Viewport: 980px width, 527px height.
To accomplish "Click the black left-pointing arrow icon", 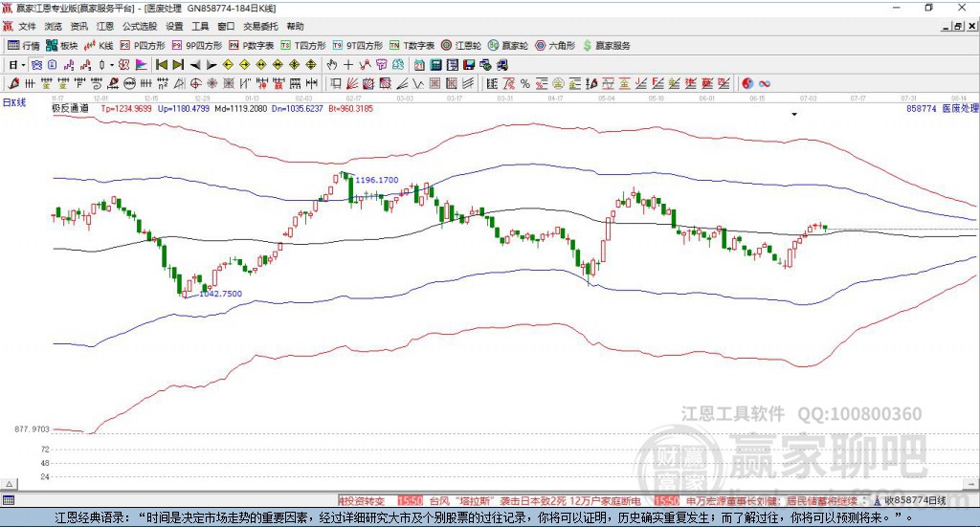I will point(195,65).
